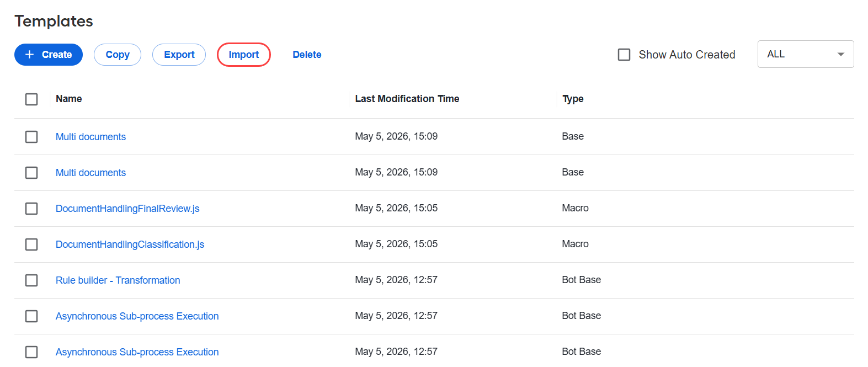Open the first Multi documents template link
Screen dimensions: 868x367
pyautogui.click(x=90, y=137)
